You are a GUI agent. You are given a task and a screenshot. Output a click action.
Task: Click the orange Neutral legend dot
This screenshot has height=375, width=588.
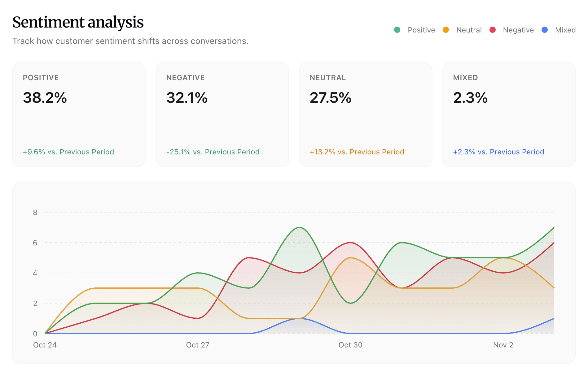(x=445, y=30)
